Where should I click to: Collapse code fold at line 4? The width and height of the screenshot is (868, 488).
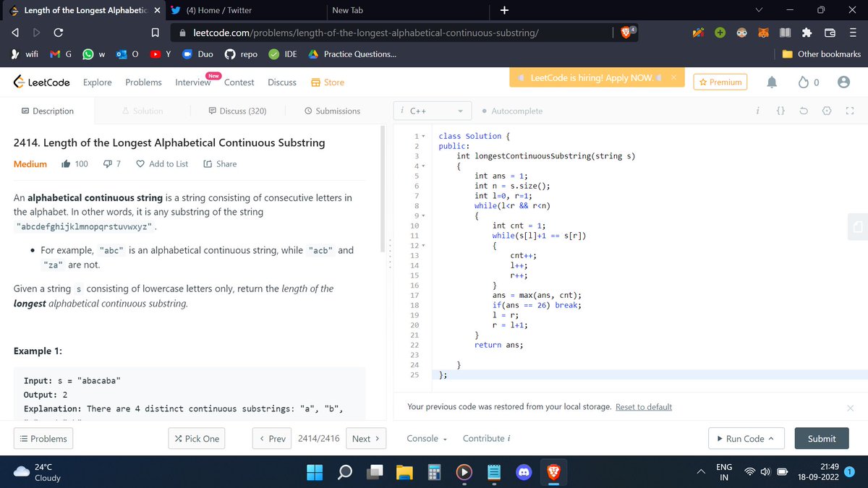pyautogui.click(x=424, y=166)
